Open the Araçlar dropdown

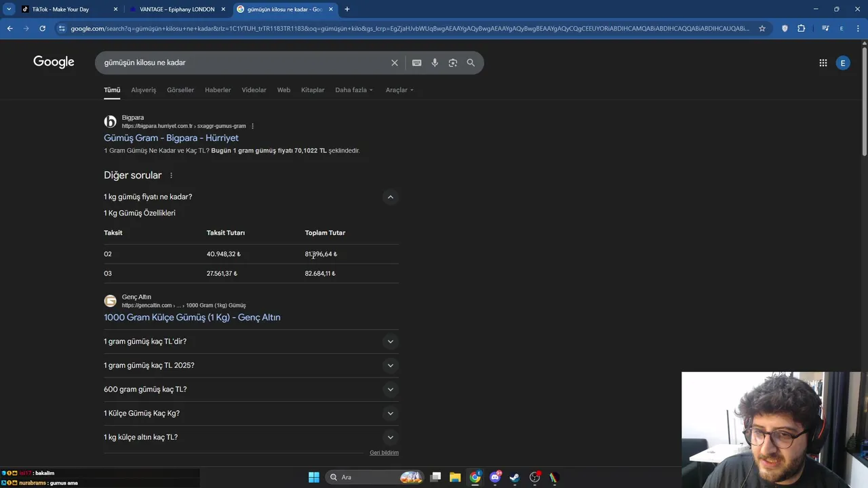click(399, 90)
